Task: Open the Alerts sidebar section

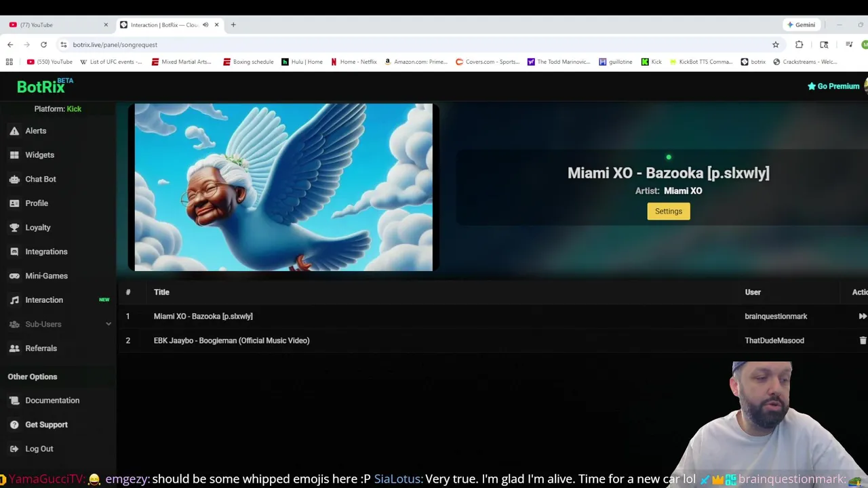Action: pos(36,131)
